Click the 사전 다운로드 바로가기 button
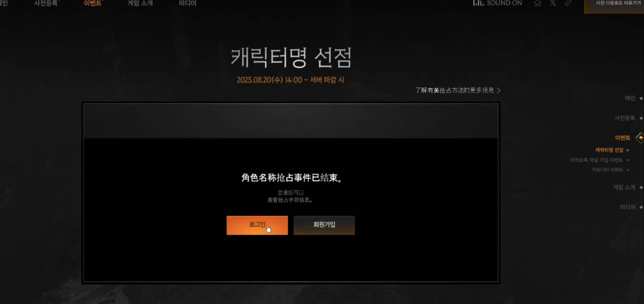Image resolution: width=644 pixels, height=304 pixels. 614,4
